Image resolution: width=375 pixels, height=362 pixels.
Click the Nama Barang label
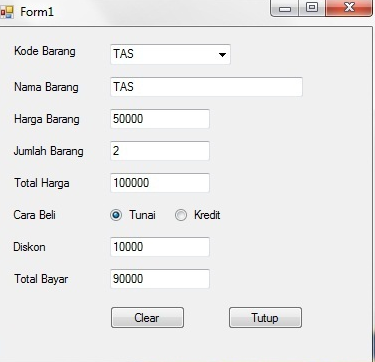click(x=46, y=87)
